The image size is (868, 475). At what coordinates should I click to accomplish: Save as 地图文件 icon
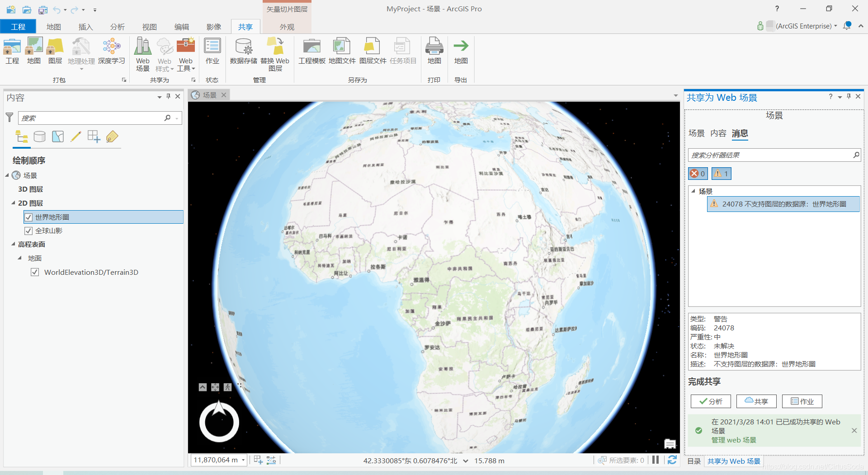342,51
